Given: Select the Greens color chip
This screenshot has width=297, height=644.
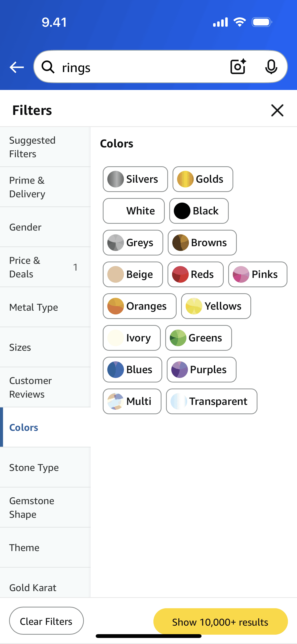Looking at the screenshot, I should (198, 338).
